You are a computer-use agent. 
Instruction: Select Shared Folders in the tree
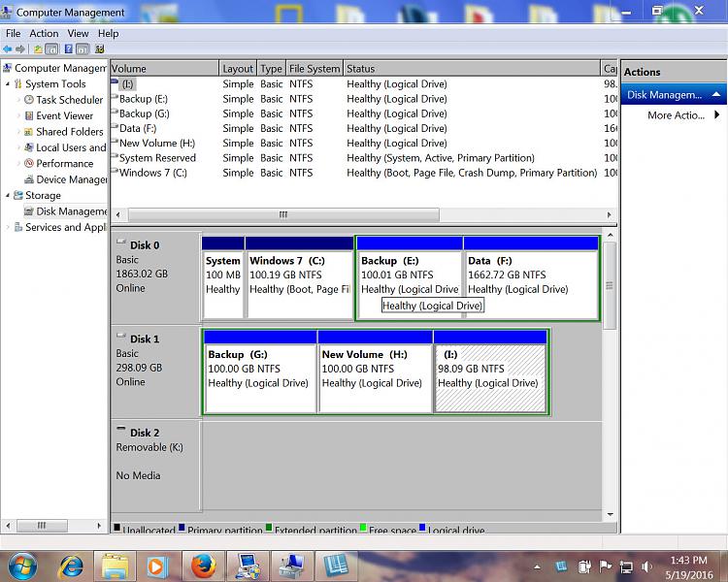[x=70, y=132]
